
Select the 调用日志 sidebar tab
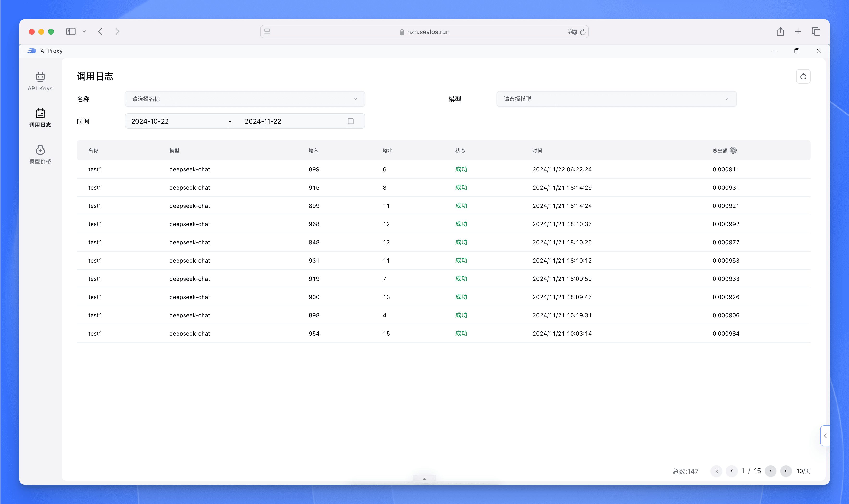pyautogui.click(x=40, y=118)
